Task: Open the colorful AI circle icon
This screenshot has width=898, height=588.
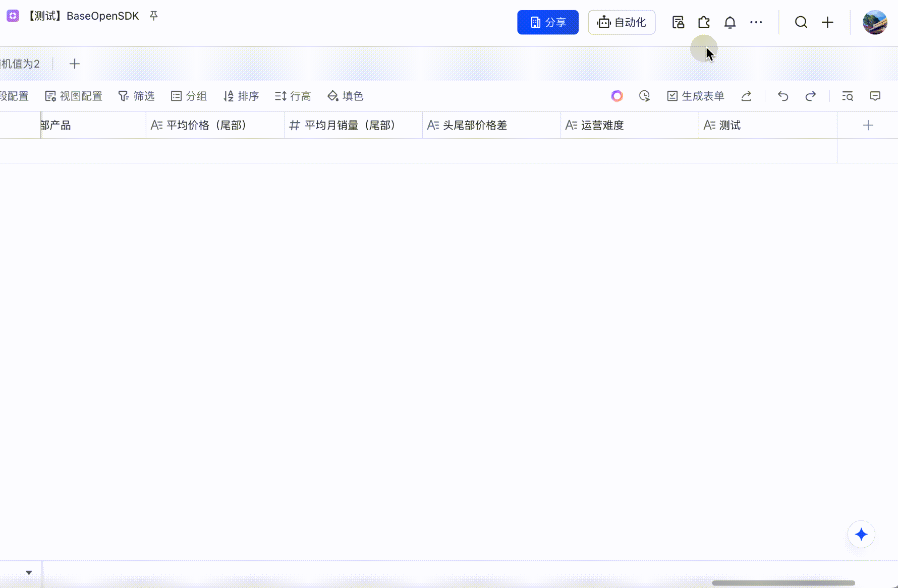Action: point(616,96)
